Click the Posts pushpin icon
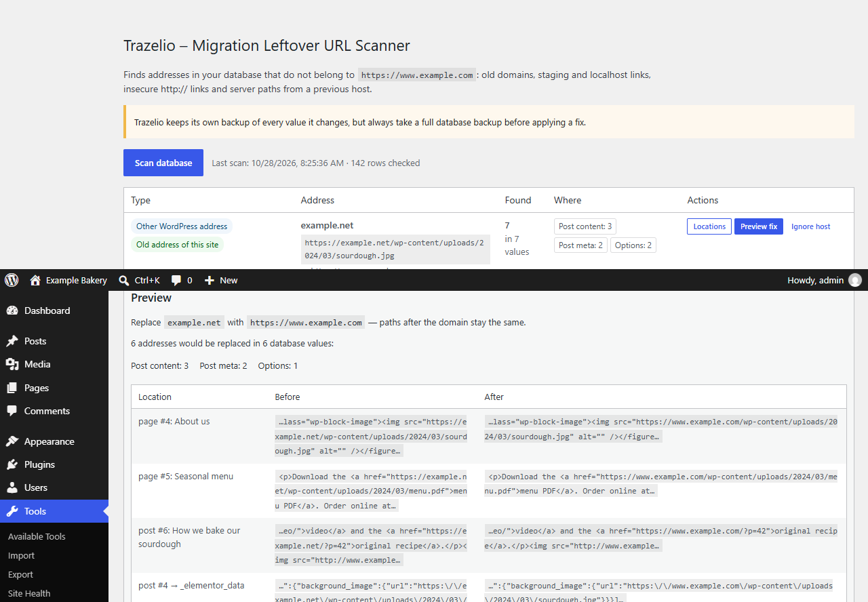The height and width of the screenshot is (602, 868). [12, 341]
